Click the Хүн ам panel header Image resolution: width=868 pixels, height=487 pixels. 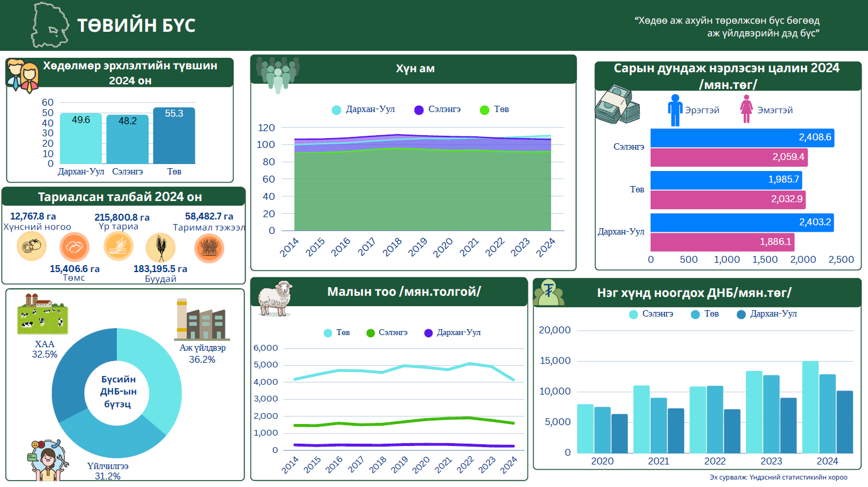point(414,69)
